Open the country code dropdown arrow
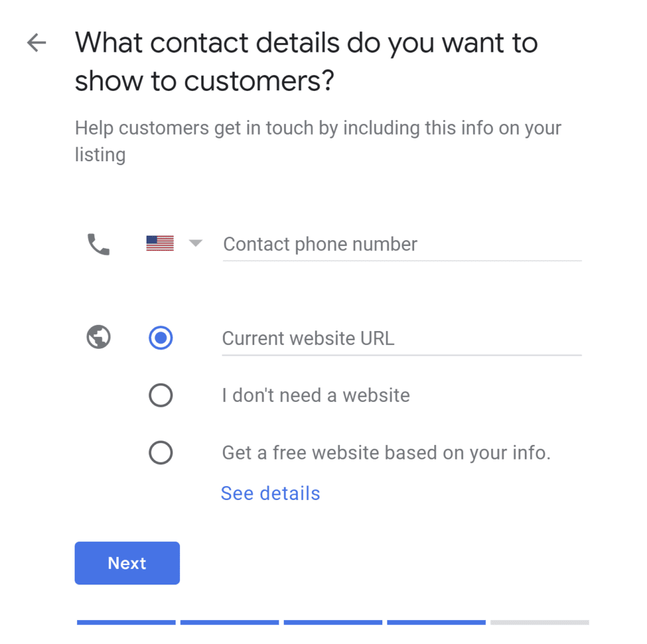This screenshot has height=644, width=647. tap(196, 243)
